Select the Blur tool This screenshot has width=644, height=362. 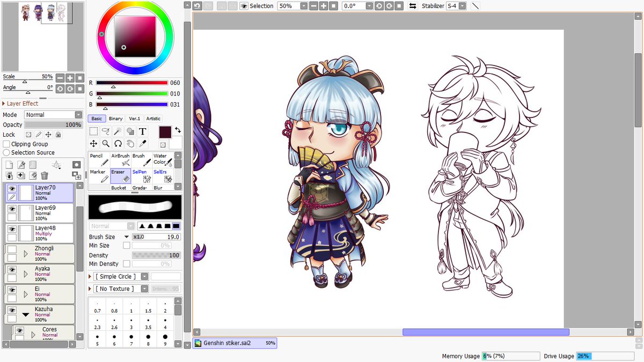tap(163, 188)
